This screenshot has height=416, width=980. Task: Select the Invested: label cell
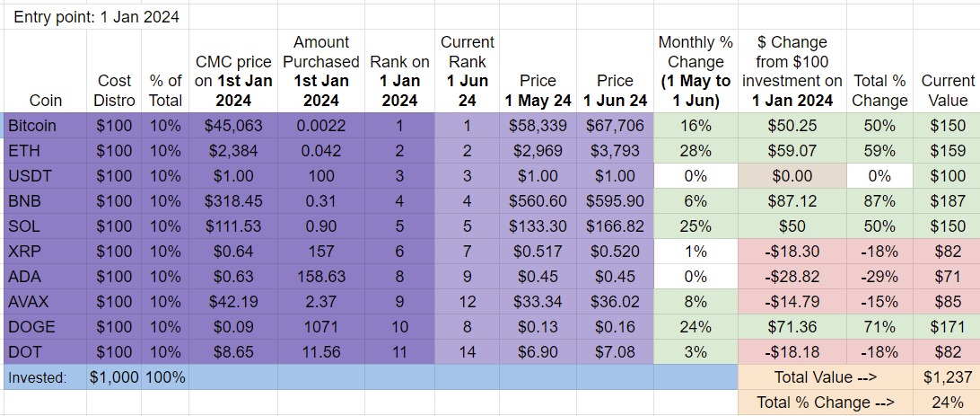coord(46,377)
